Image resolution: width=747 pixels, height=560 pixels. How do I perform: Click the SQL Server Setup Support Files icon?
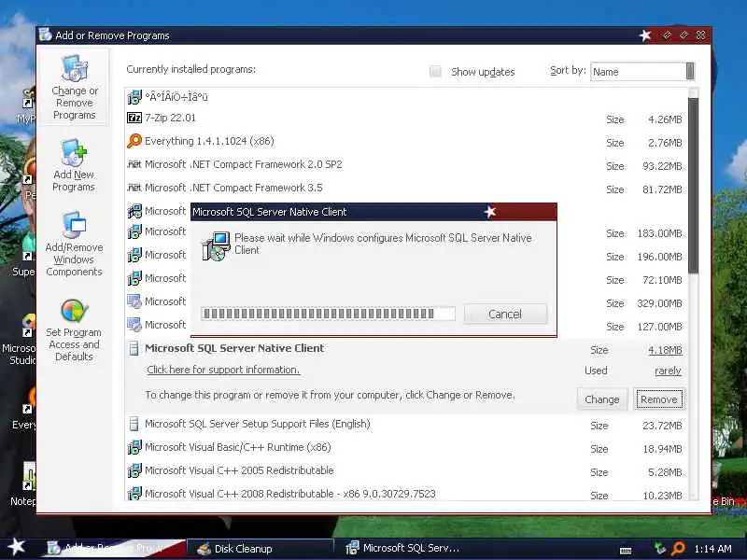pyautogui.click(x=134, y=424)
